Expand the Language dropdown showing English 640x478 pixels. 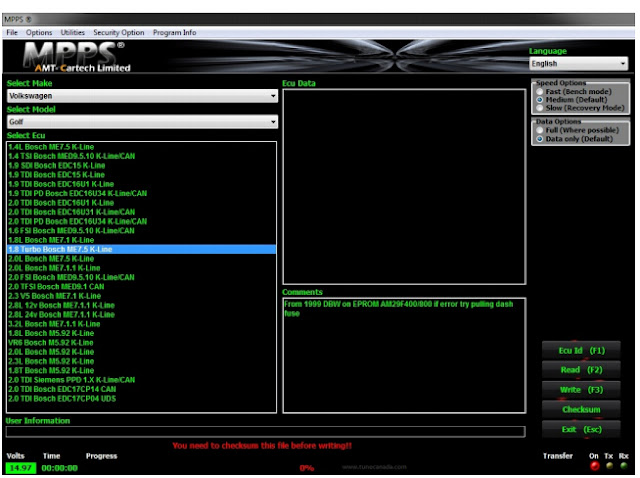coord(578,64)
